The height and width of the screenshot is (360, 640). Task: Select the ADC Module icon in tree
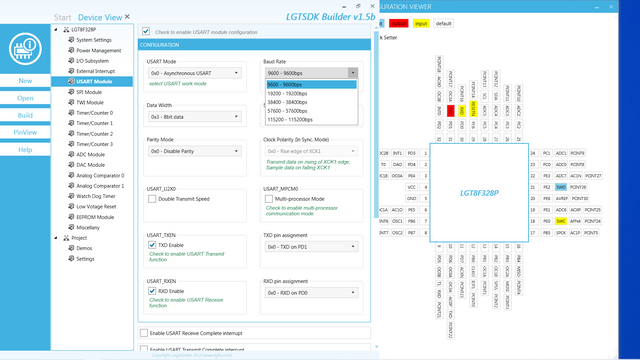(71, 154)
